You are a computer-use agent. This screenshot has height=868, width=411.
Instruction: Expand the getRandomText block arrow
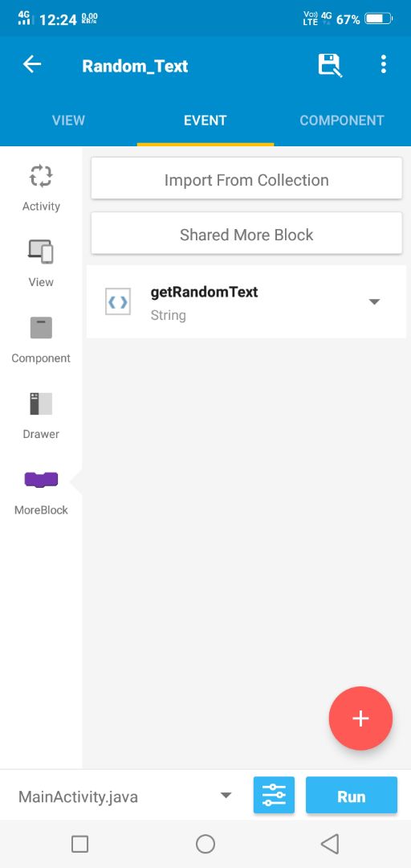(375, 301)
